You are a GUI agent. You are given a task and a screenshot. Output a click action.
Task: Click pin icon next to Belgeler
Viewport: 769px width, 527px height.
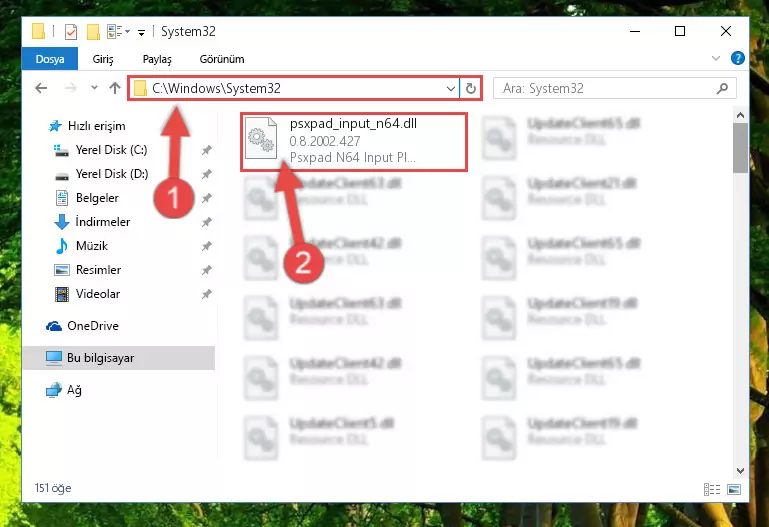pyautogui.click(x=206, y=198)
